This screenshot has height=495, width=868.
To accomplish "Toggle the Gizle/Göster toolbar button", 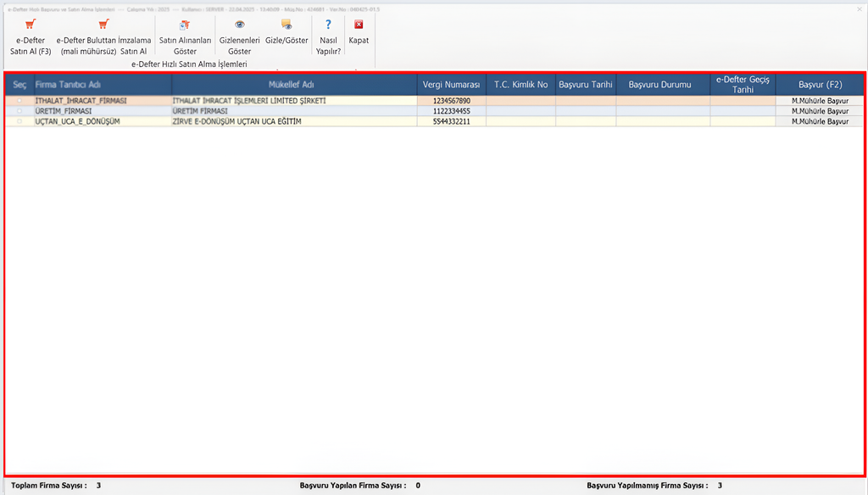I will pos(287,31).
